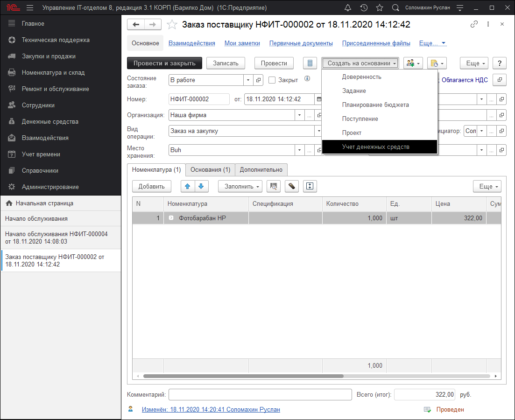The width and height of the screenshot is (515, 420).
Task: Open the Присоединенные файлы link
Action: pyautogui.click(x=376, y=43)
